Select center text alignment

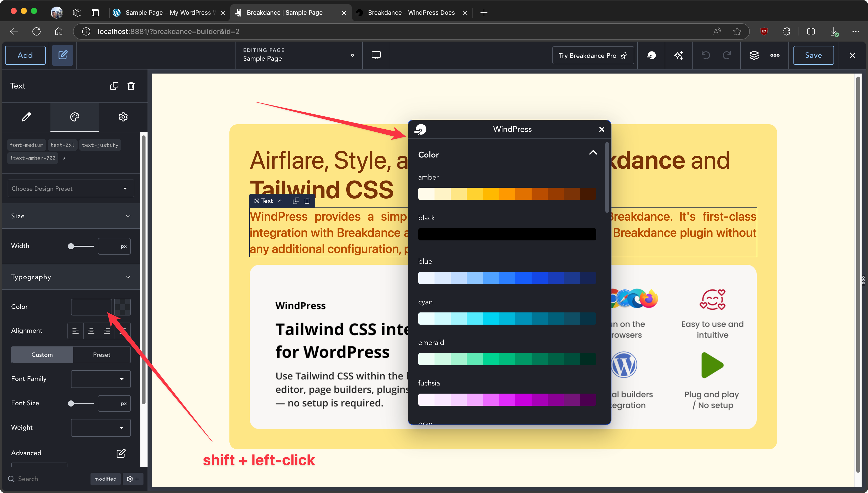click(91, 331)
